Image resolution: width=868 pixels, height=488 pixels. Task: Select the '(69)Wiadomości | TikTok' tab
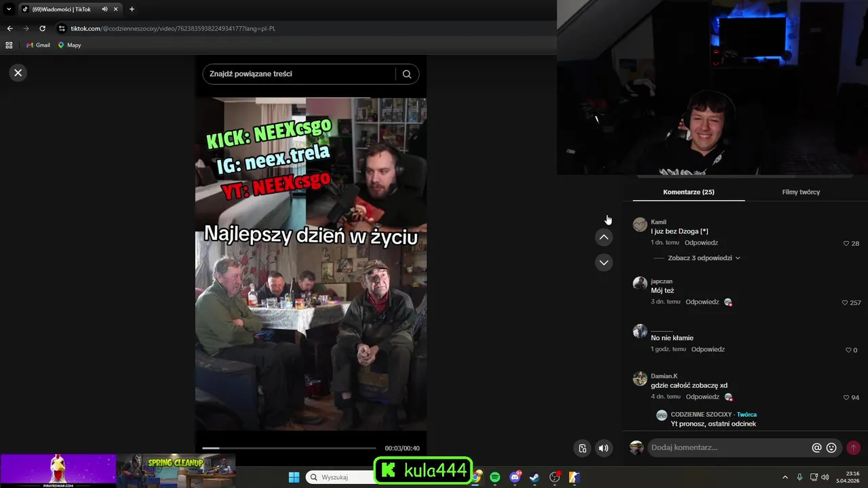[61, 9]
